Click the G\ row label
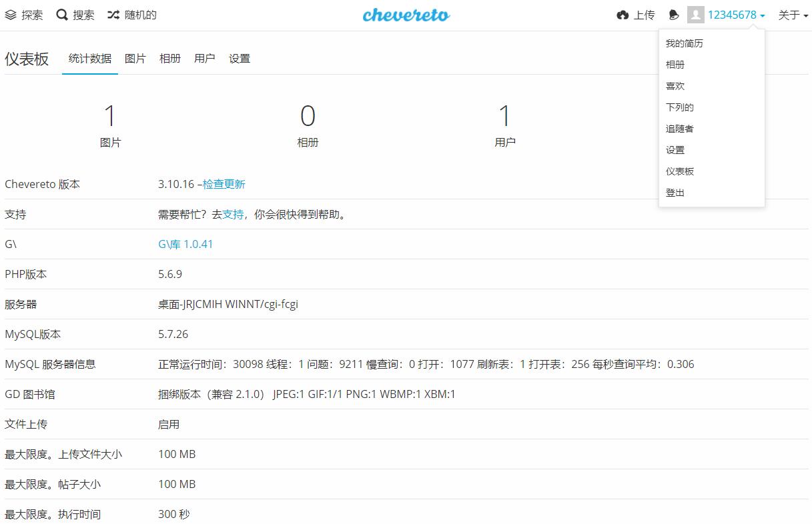The height and width of the screenshot is (524, 812). click(11, 244)
